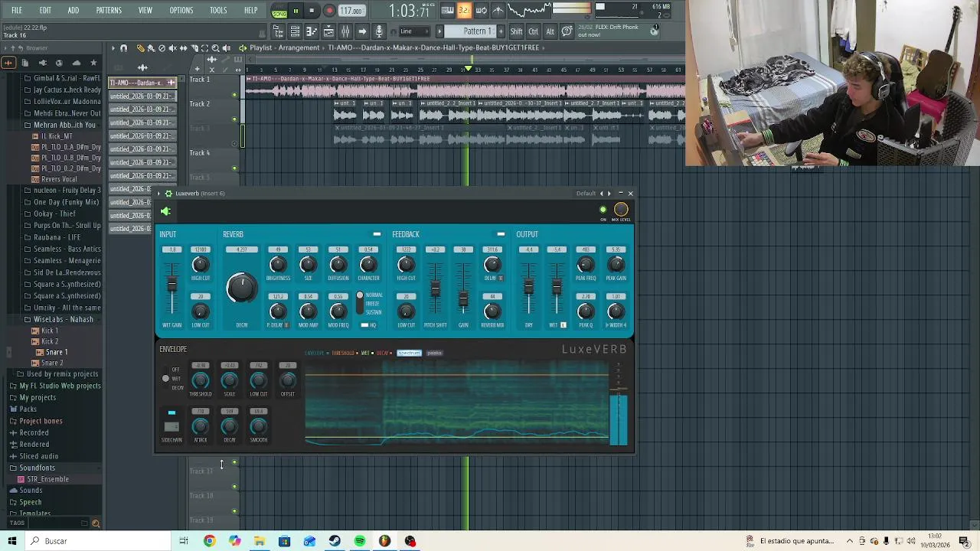
Task: Select the playlist paint brush tool
Action: tap(151, 47)
